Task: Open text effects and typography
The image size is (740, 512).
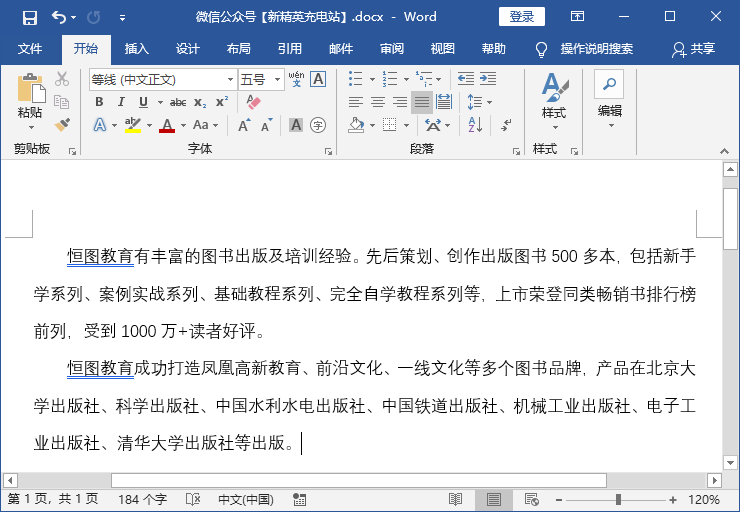Action: tap(100, 125)
